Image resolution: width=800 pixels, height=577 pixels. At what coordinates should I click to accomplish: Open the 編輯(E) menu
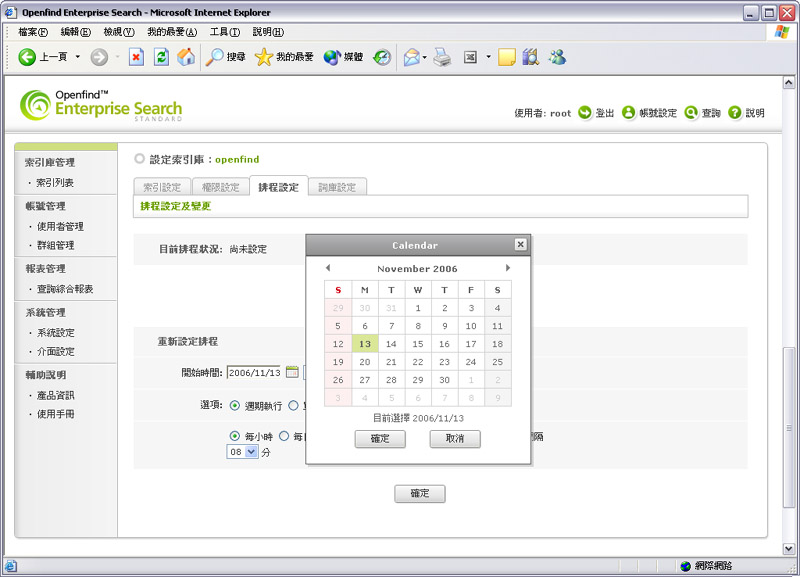click(x=76, y=32)
